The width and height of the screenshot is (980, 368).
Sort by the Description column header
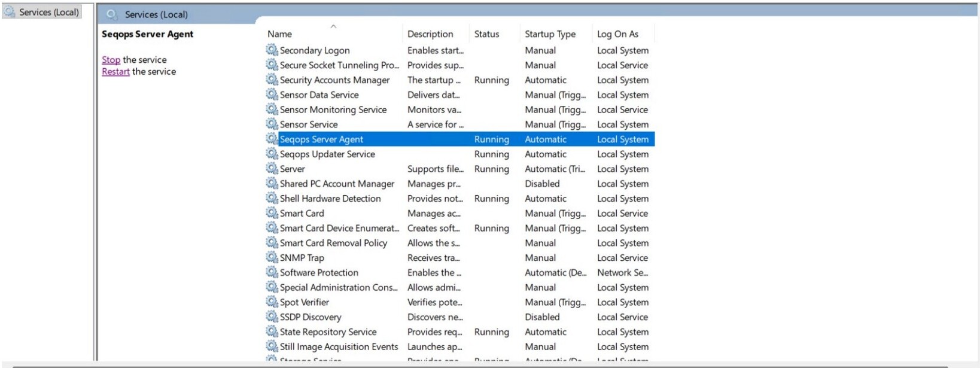(x=430, y=34)
